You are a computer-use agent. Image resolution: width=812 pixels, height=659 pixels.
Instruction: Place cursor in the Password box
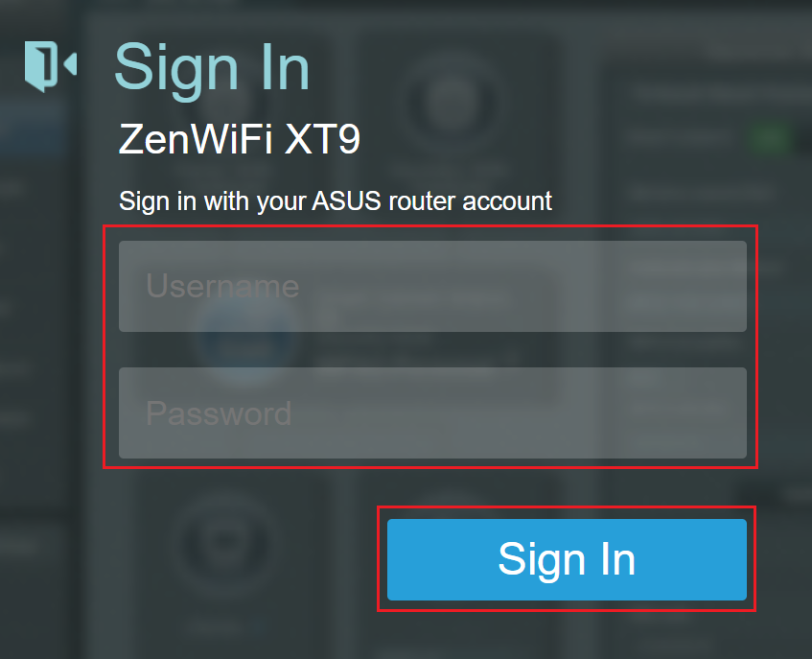click(x=432, y=412)
